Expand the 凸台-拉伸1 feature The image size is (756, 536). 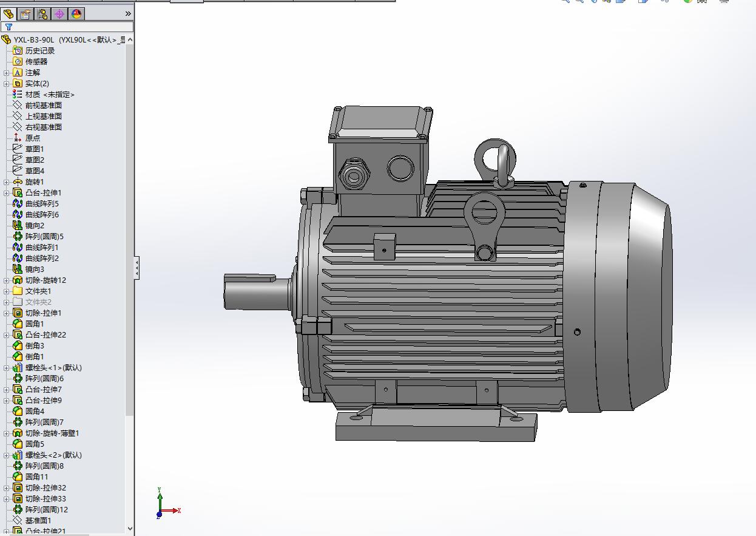click(x=7, y=192)
